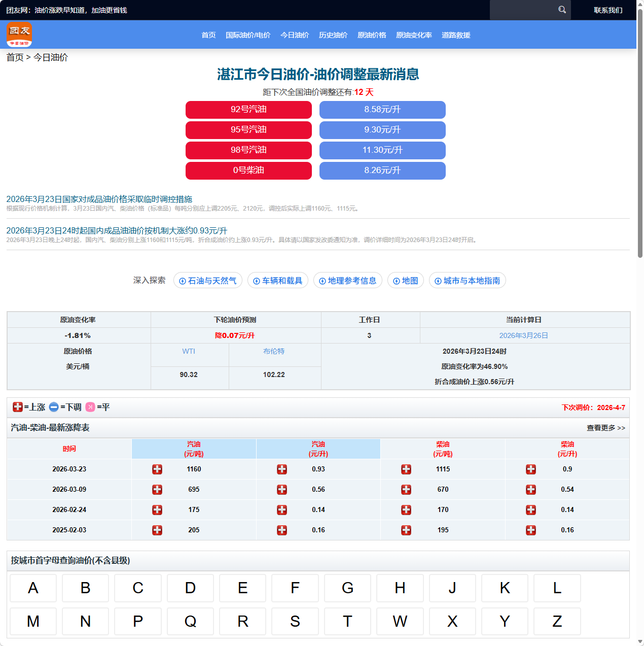Viewport: 644px width, 646px height.
Task: Click the red plus icon beside 1160 in the table
Action: tap(157, 469)
